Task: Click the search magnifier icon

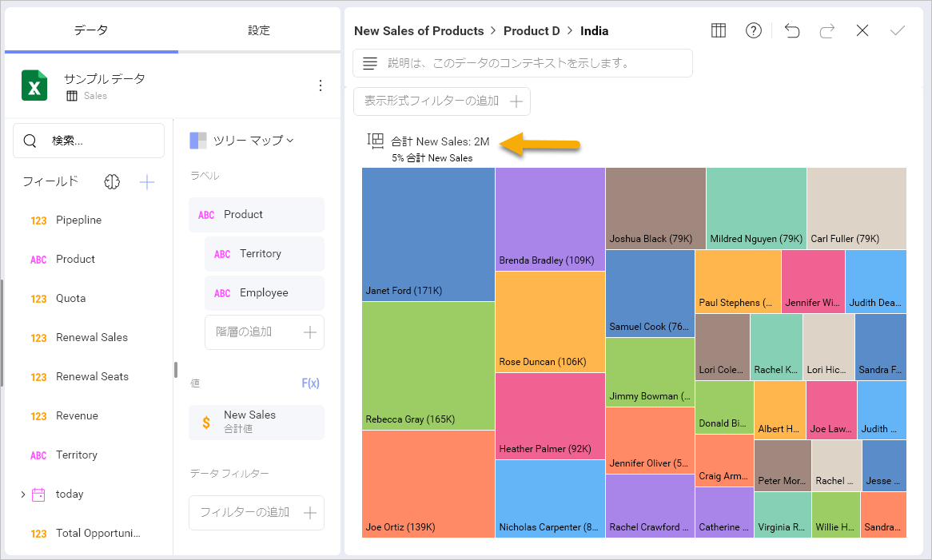Action: (x=30, y=141)
